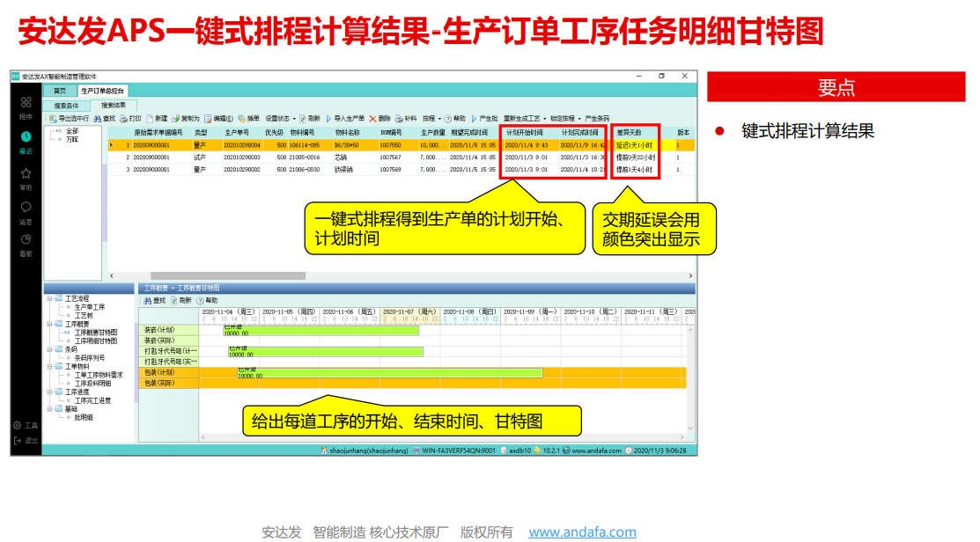Open 工序明细甘特图 tree item
This screenshot has height=542, width=980.
coord(96,341)
